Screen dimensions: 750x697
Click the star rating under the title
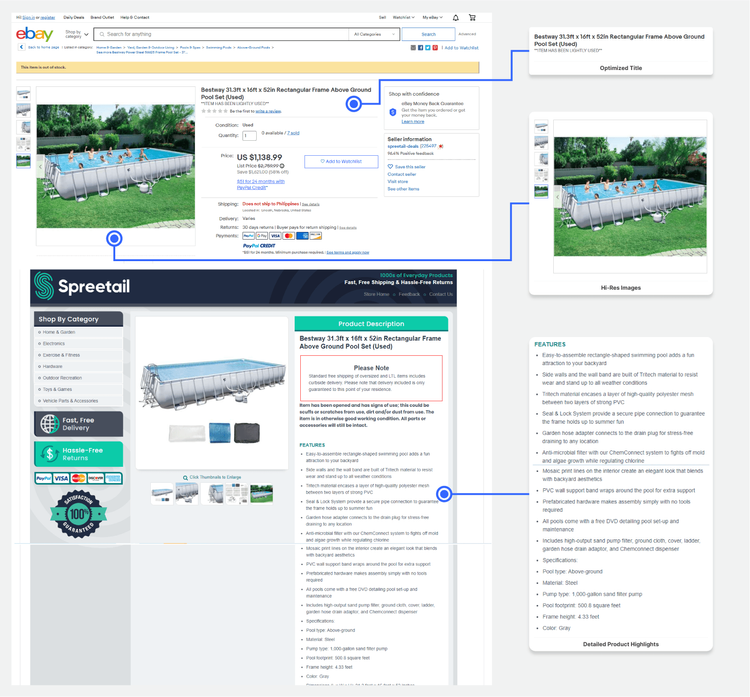tap(214, 111)
